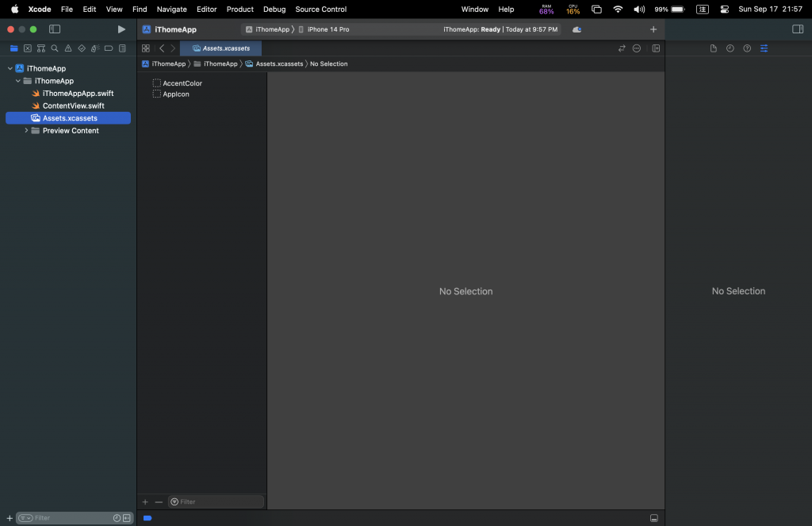Open the Issue navigator warning icon
Image resolution: width=812 pixels, height=526 pixels.
tap(68, 48)
